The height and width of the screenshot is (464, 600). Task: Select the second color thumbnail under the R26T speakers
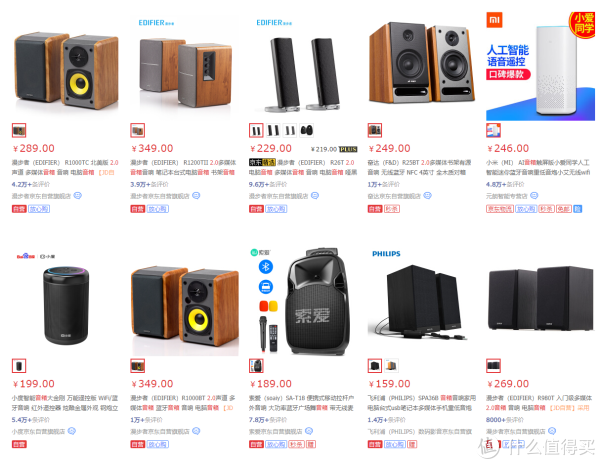pyautogui.click(x=273, y=130)
